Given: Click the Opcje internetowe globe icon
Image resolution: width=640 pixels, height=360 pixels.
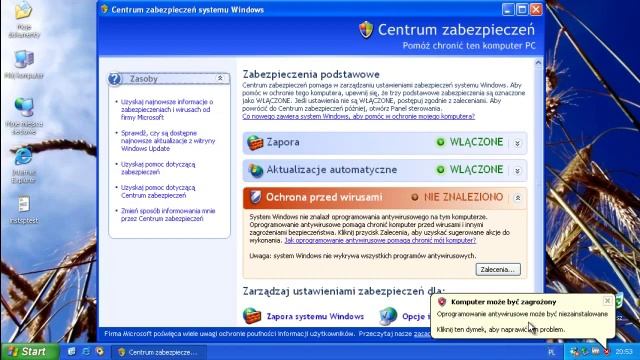Looking at the screenshot, I should click(387, 316).
